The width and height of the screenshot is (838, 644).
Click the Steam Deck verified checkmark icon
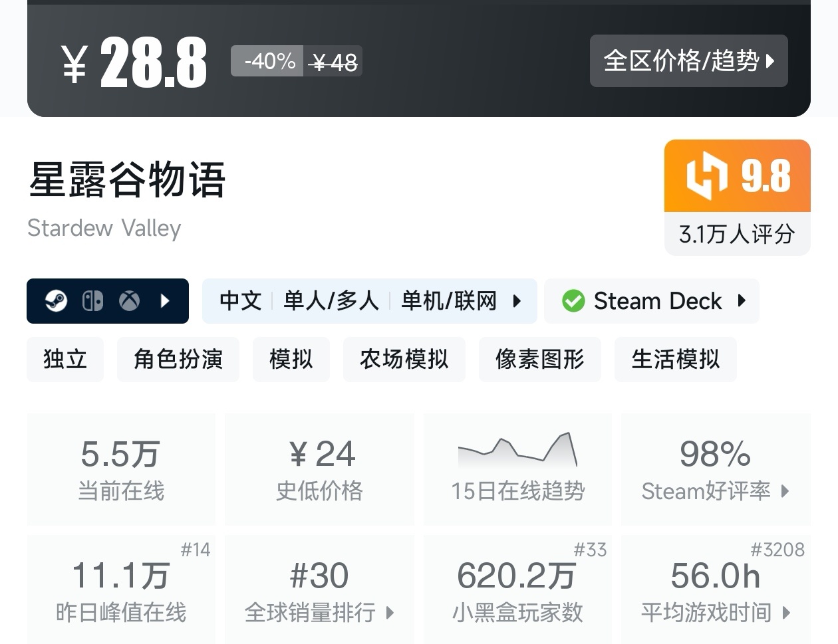tap(573, 301)
